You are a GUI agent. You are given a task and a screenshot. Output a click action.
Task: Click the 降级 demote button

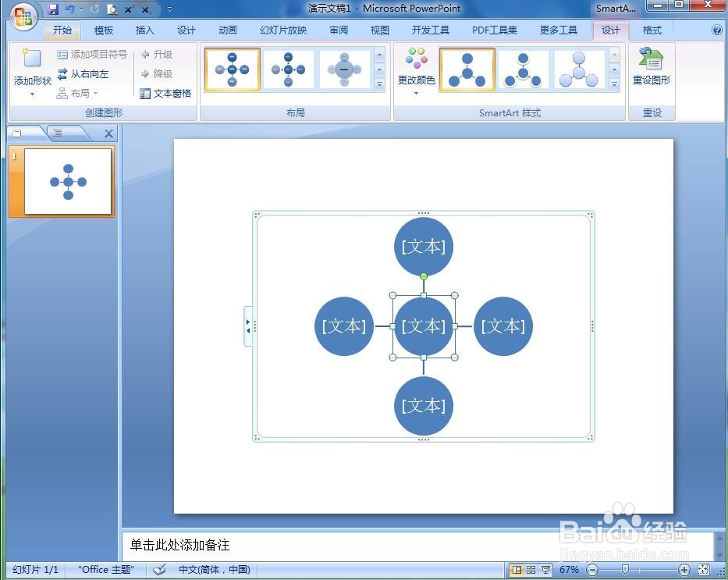(x=157, y=74)
